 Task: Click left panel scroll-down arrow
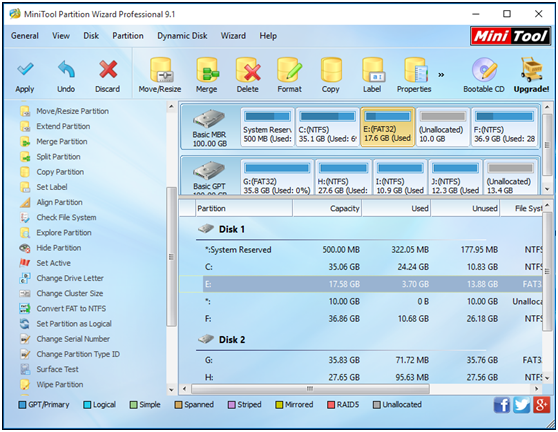coord(171,390)
